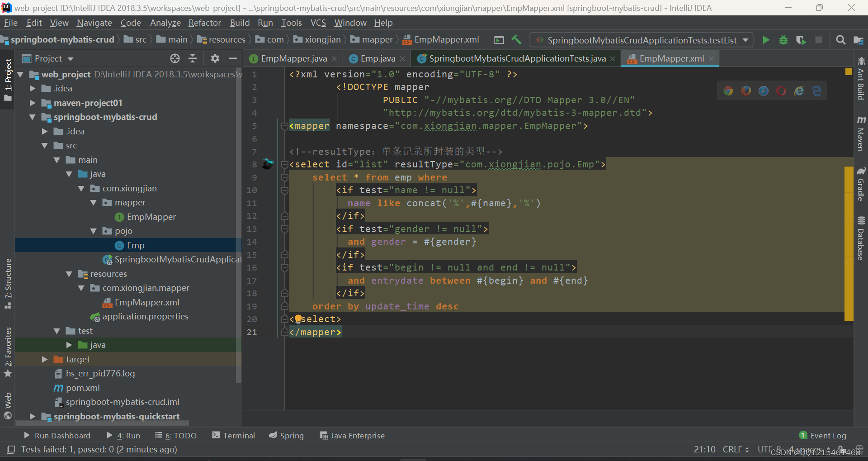Click the layout icon beside the hammer
This screenshot has height=461, width=868.
[499, 40]
